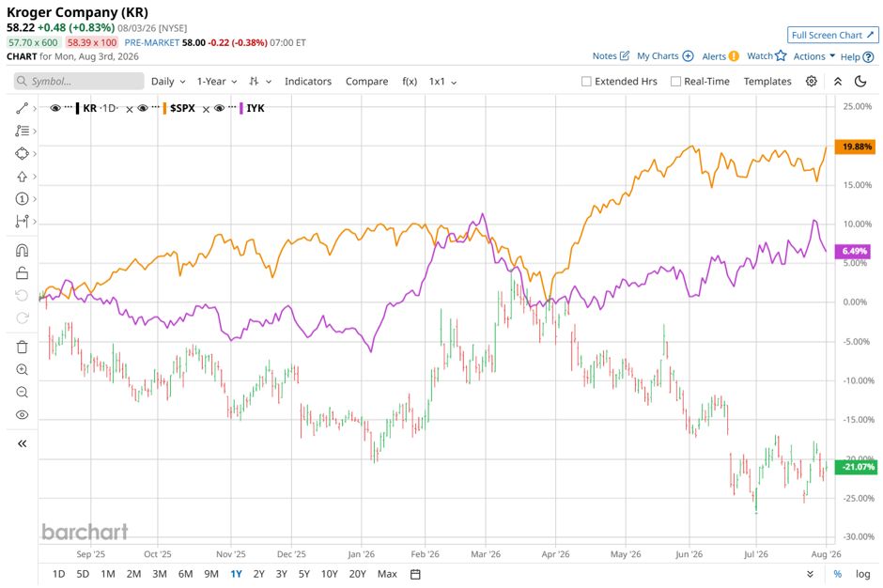Toggle IYK series visibility eye
This screenshot has width=883, height=588.
click(219, 108)
